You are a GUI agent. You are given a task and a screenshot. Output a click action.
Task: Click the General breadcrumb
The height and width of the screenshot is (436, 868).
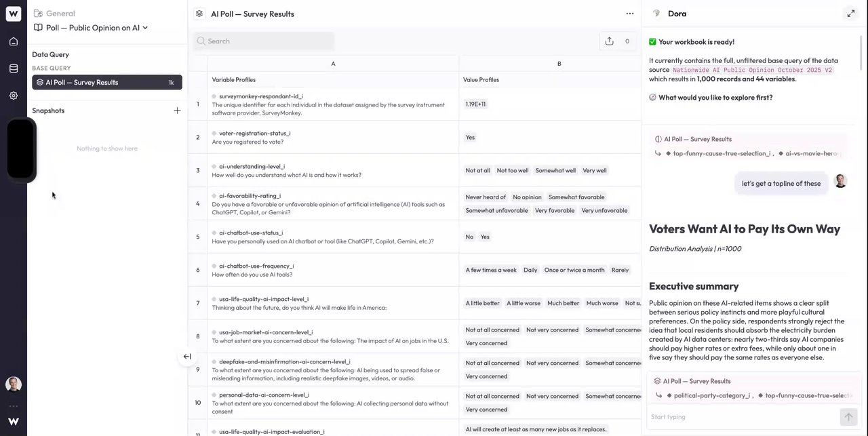click(x=60, y=14)
